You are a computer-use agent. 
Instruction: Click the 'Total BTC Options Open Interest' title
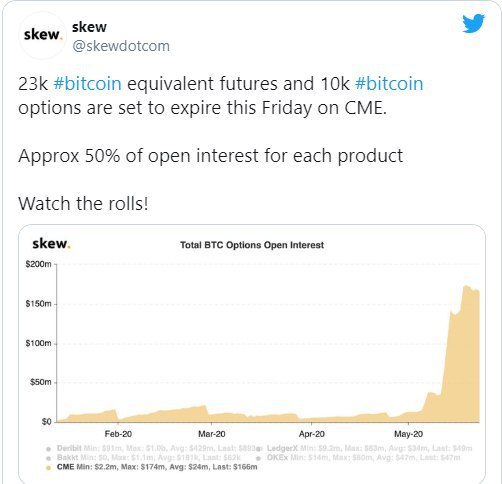pyautogui.click(x=252, y=245)
